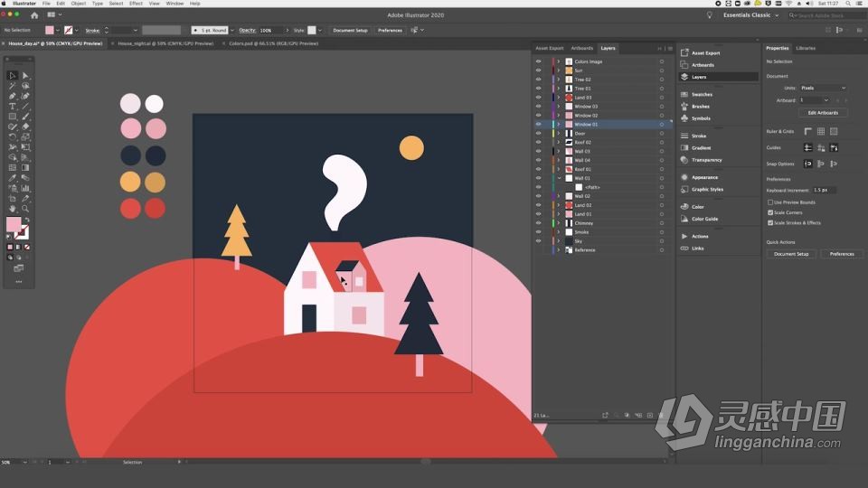Click the Opacity value field
Viewport: 868px width, 488px height.
coord(270,31)
